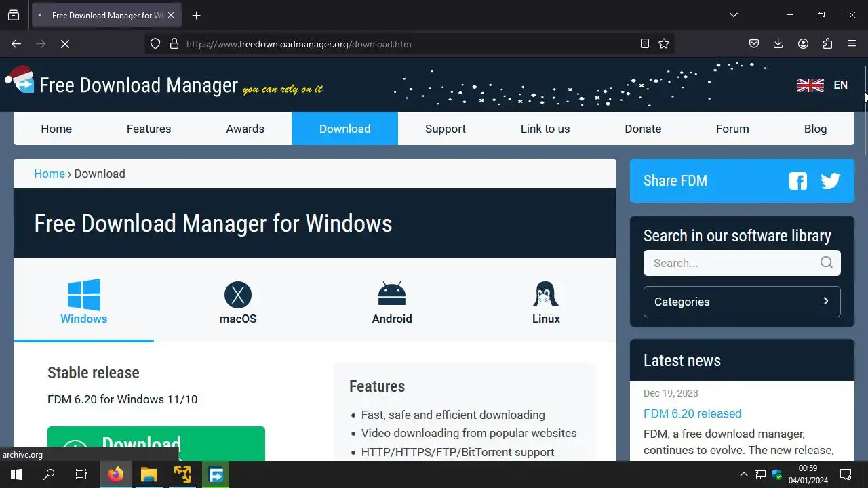Open the Pocket save icon
Image resolution: width=868 pixels, height=488 pixels.
point(753,43)
